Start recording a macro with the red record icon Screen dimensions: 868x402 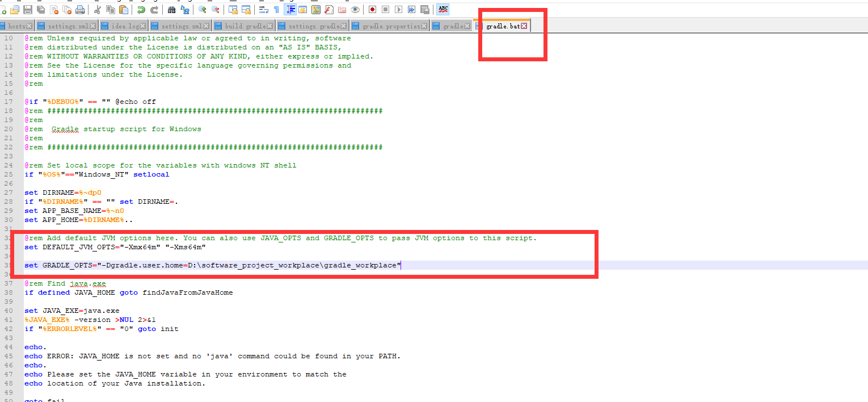pos(373,9)
